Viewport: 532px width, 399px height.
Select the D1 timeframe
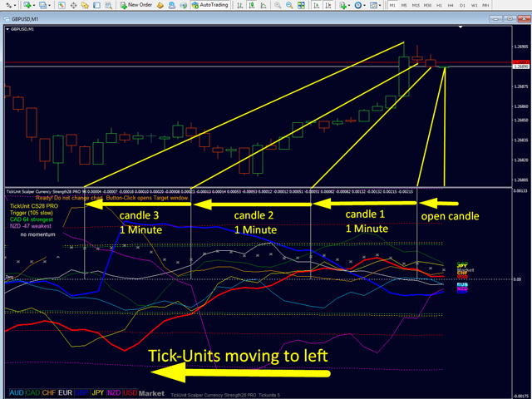[462, 6]
